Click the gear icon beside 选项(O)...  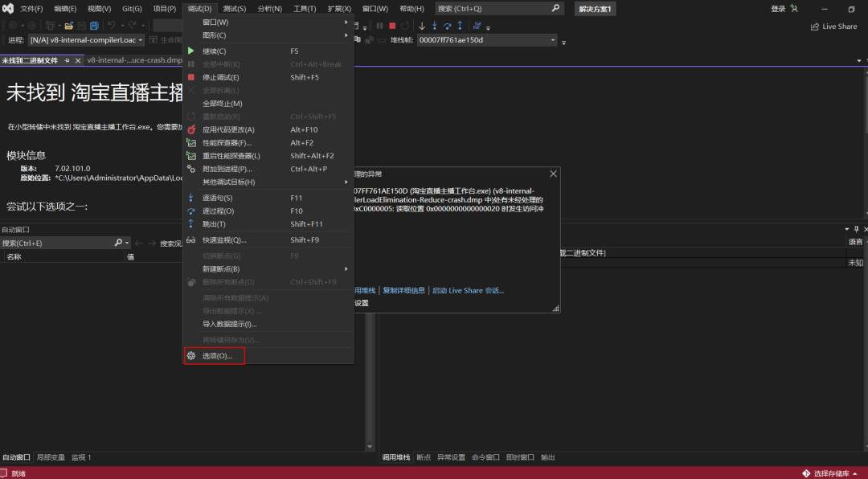191,356
